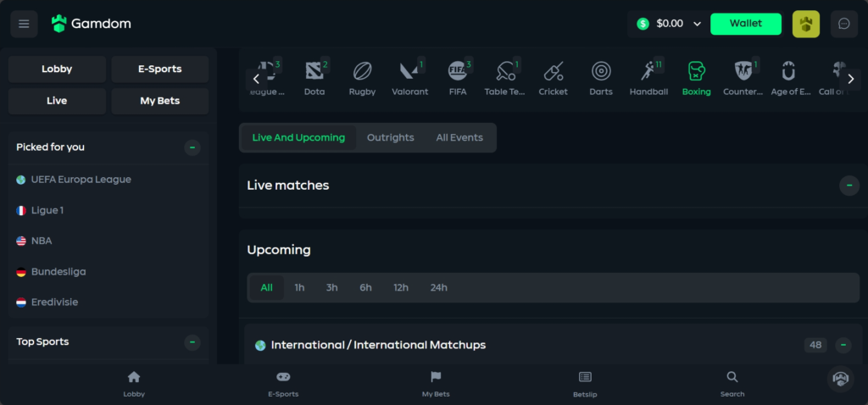Click the Lobby sidebar button
Image resolution: width=868 pixels, height=405 pixels.
click(57, 69)
